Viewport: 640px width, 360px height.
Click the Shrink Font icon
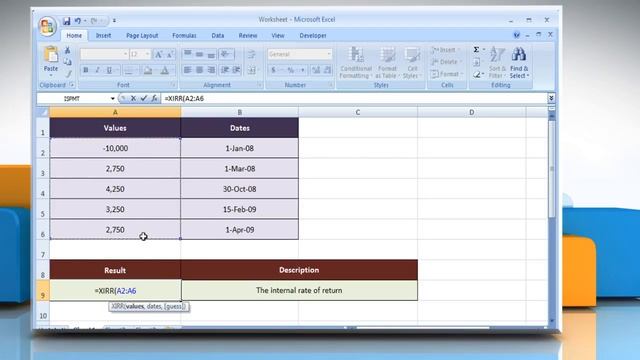click(170, 54)
